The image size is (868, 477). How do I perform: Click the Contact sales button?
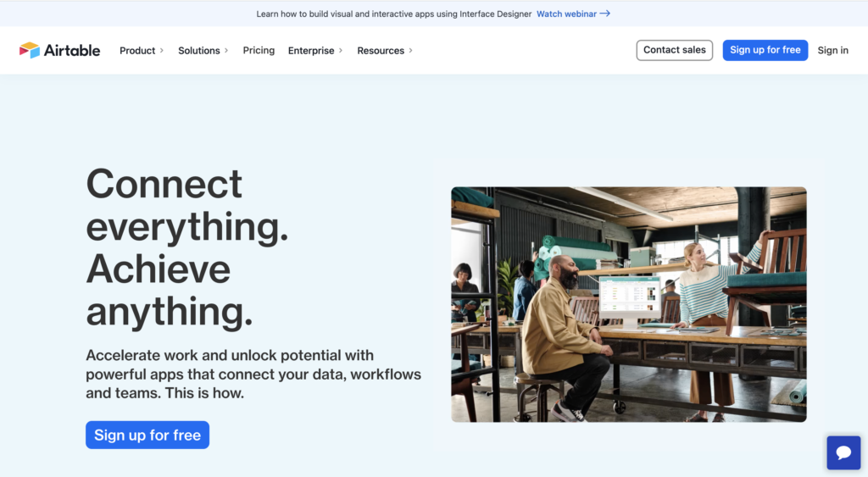click(x=674, y=50)
